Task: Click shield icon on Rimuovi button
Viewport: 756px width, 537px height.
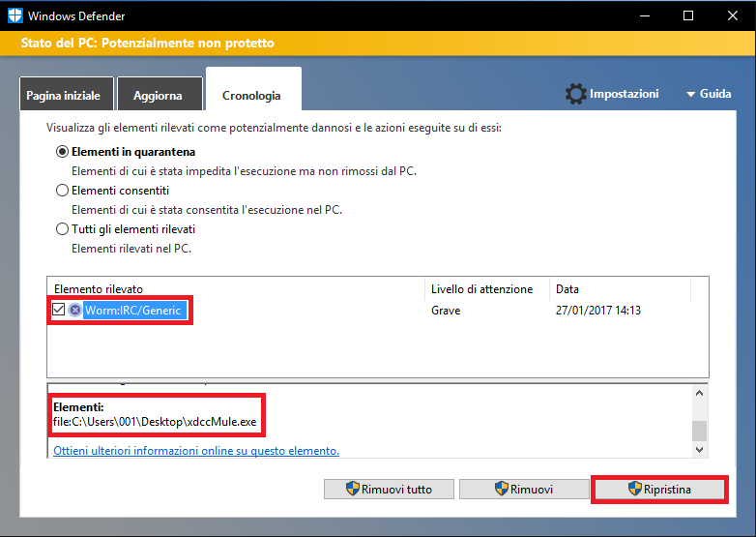Action: point(501,490)
